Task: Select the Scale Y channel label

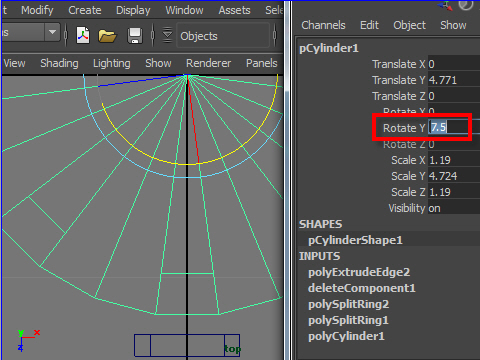Action: point(408,176)
